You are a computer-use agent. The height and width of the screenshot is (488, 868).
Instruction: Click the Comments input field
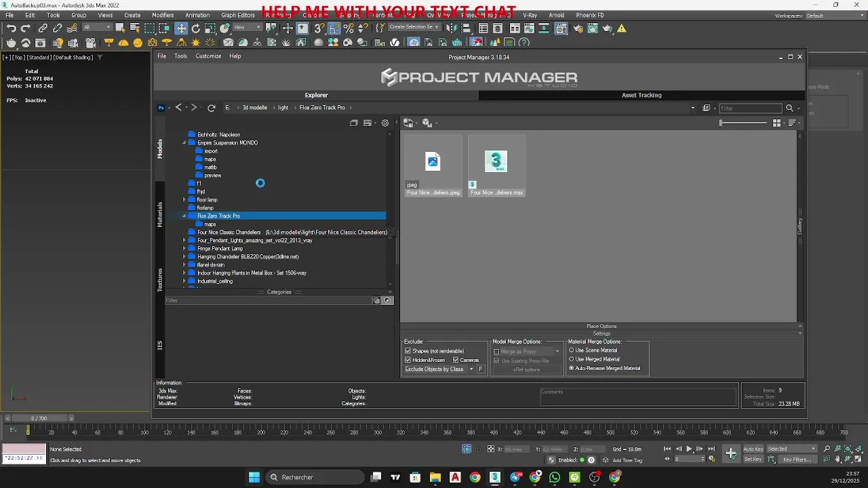tap(638, 396)
